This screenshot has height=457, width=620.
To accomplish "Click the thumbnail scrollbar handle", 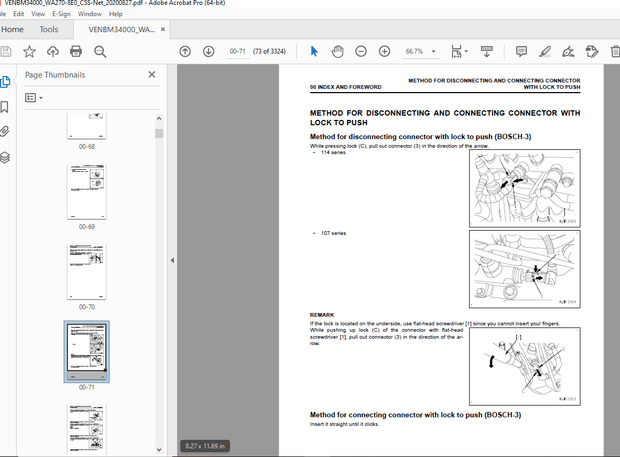I will (159, 133).
